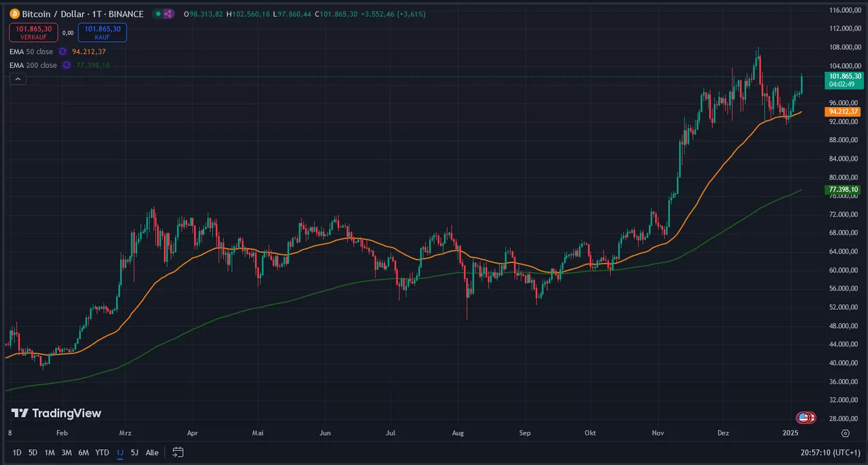The width and height of the screenshot is (868, 465).
Task: Click the Mrz label on time axis
Action: point(125,432)
